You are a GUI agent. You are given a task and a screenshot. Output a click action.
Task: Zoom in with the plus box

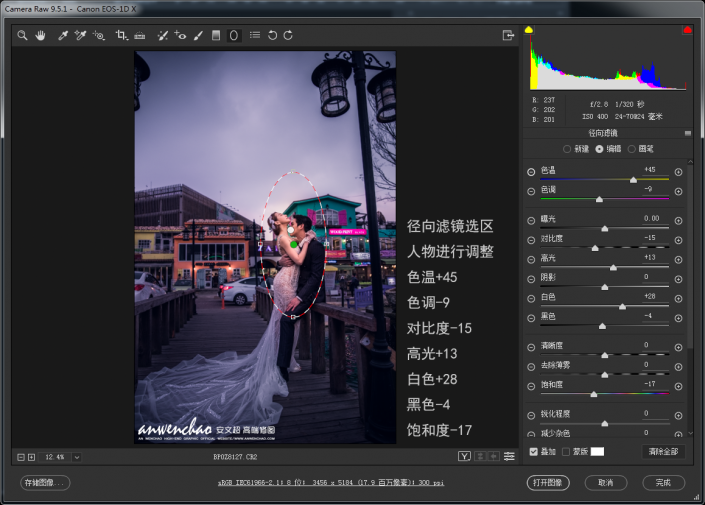(x=31, y=457)
